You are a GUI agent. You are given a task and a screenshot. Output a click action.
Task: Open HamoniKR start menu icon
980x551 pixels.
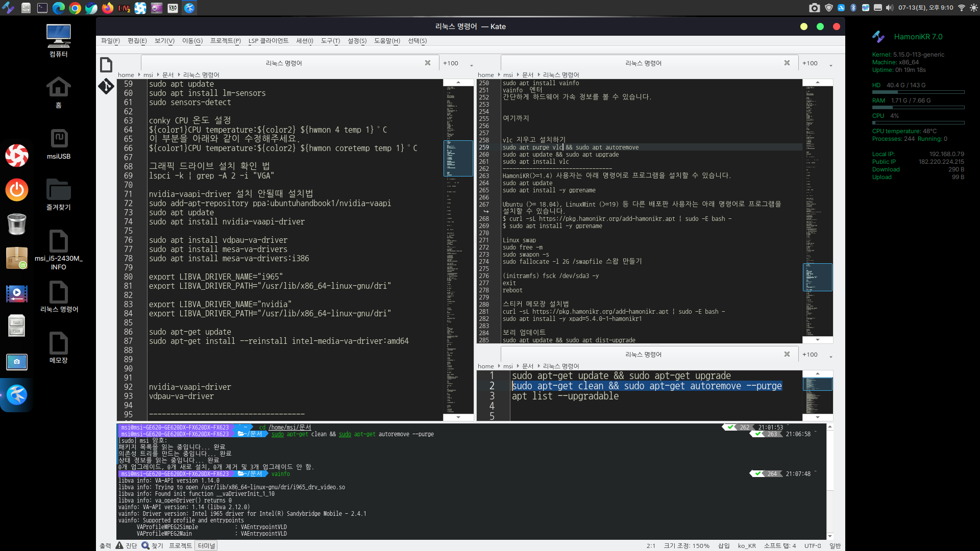coord(8,8)
